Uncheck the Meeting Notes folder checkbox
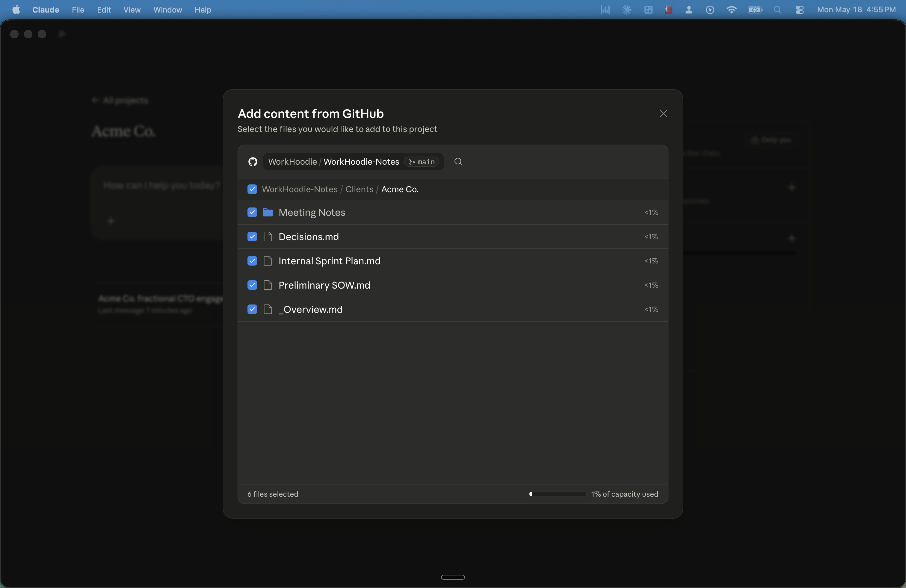Viewport: 906px width, 588px height. tap(252, 212)
